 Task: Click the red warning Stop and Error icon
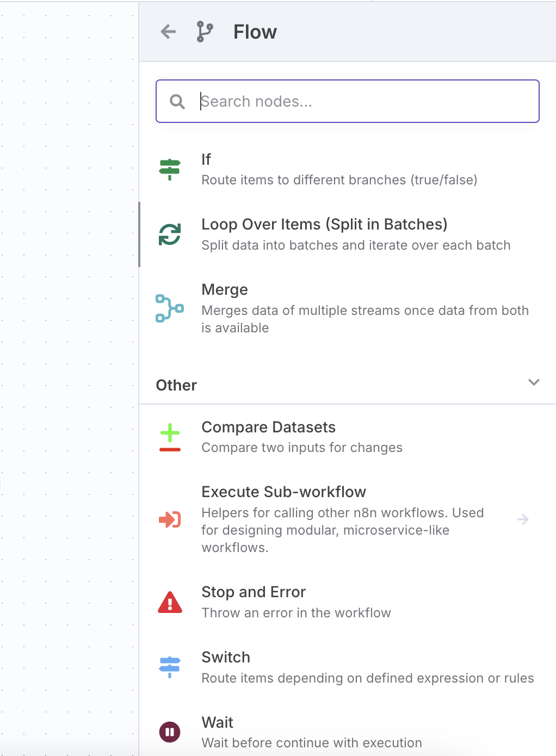(170, 602)
